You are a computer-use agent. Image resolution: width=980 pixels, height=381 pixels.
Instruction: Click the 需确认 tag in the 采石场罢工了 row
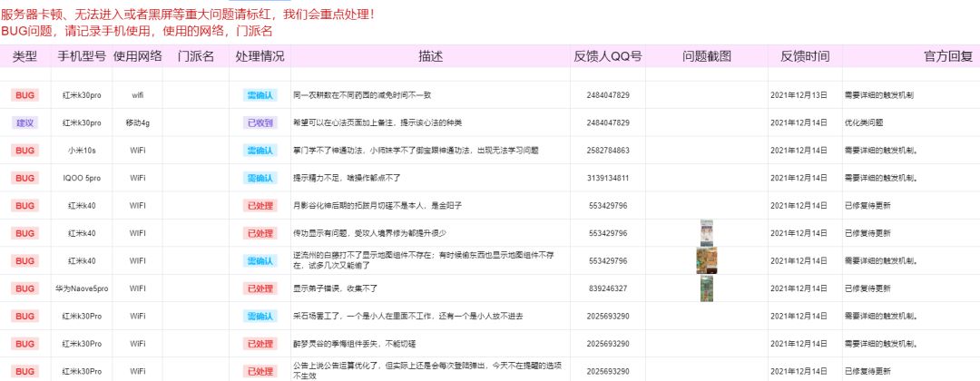tap(260, 316)
